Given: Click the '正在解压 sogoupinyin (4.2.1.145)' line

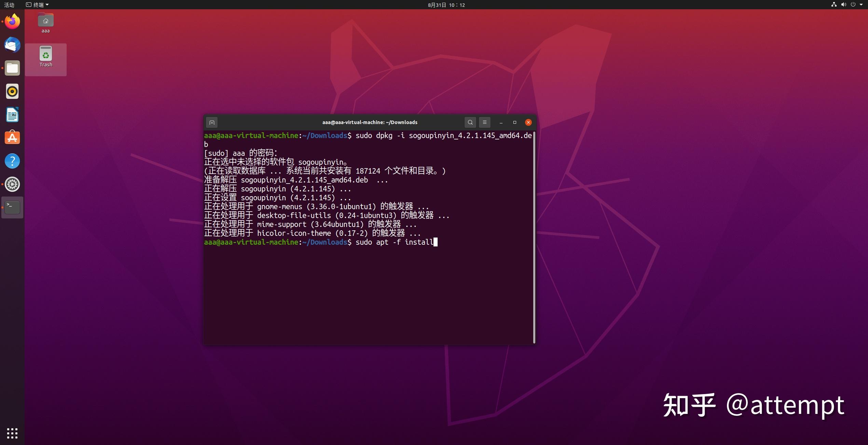Looking at the screenshot, I should 277,189.
